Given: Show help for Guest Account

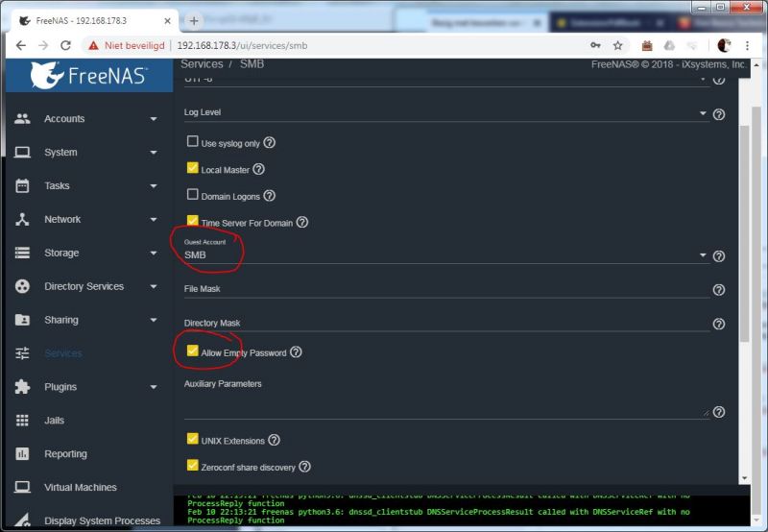Looking at the screenshot, I should [718, 256].
